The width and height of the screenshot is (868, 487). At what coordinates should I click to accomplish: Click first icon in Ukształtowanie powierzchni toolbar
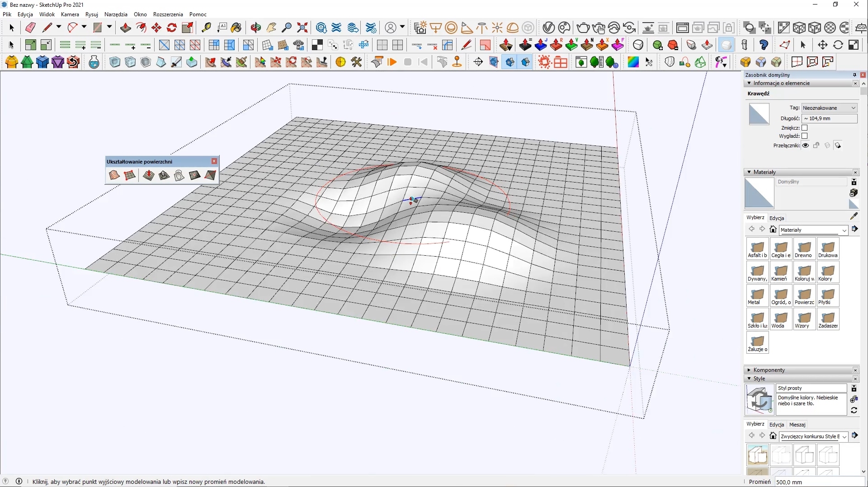coord(114,175)
